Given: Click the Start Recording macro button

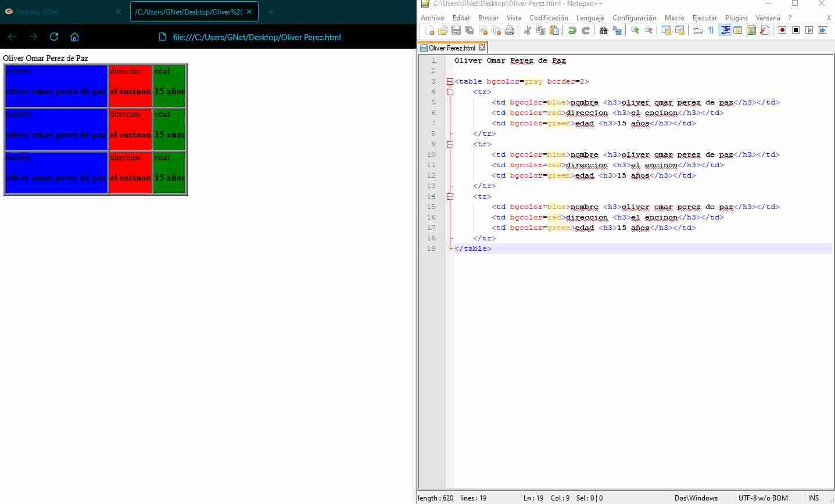Looking at the screenshot, I should coord(782,30).
